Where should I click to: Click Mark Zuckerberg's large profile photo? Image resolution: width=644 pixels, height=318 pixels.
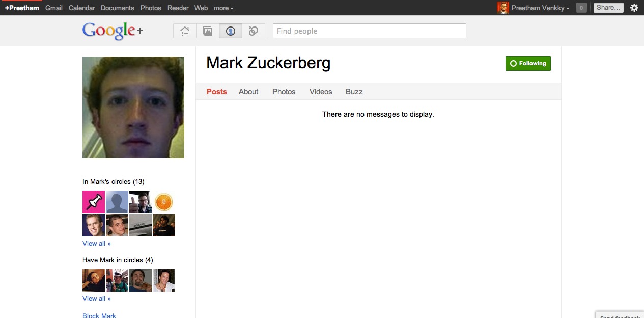pos(133,108)
